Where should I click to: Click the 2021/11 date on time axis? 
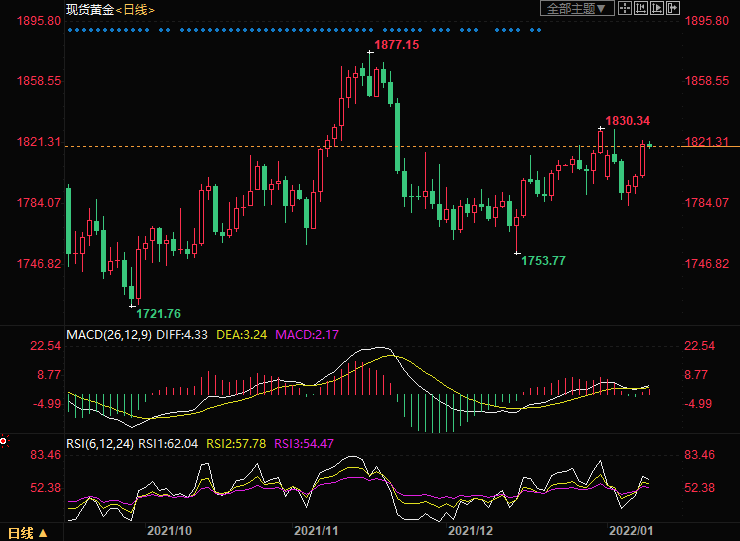tap(317, 530)
